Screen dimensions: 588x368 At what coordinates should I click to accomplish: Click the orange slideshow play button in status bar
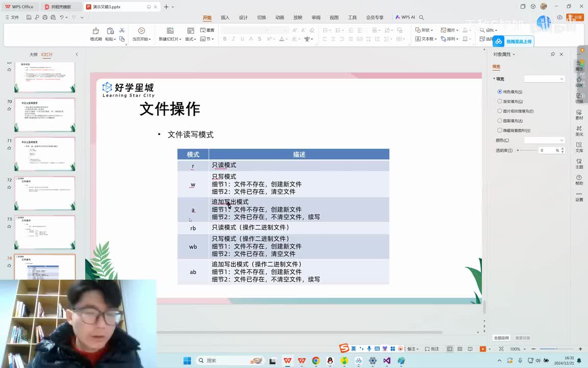[x=483, y=349]
